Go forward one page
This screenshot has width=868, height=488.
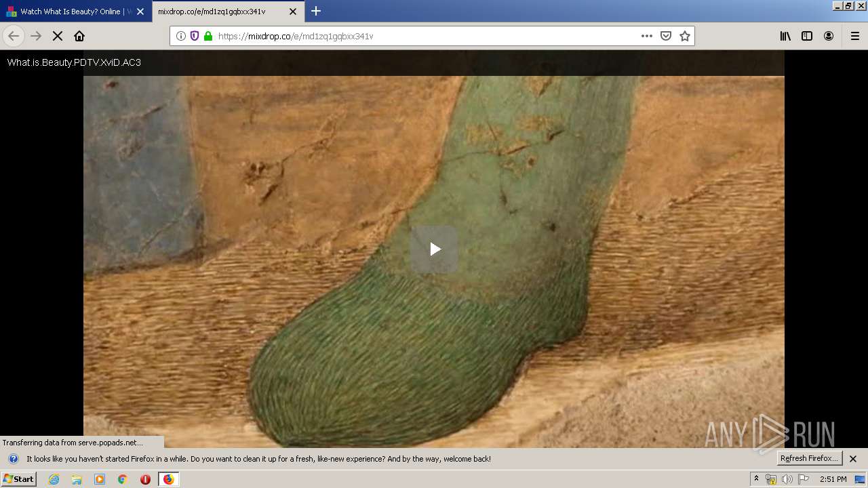pyautogui.click(x=36, y=36)
